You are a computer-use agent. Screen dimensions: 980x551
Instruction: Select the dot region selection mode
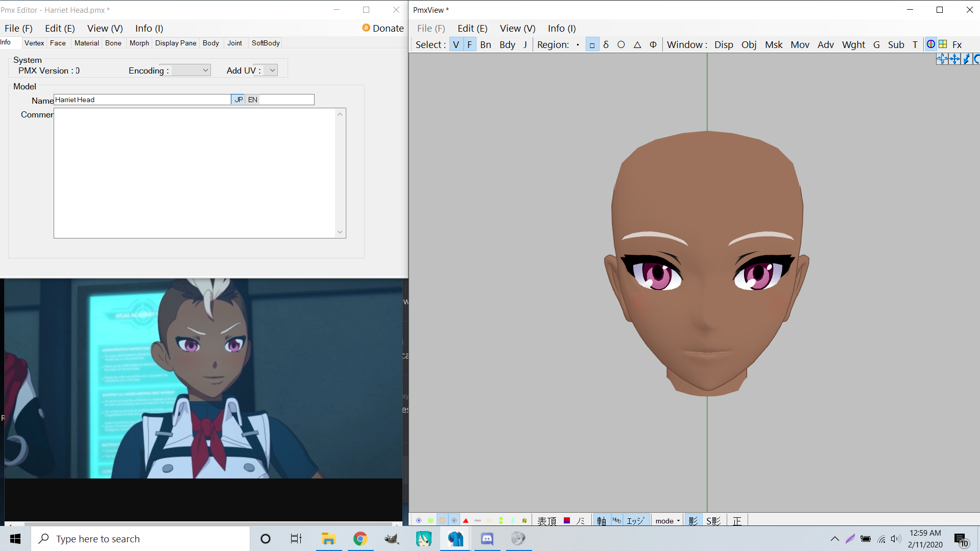(578, 44)
